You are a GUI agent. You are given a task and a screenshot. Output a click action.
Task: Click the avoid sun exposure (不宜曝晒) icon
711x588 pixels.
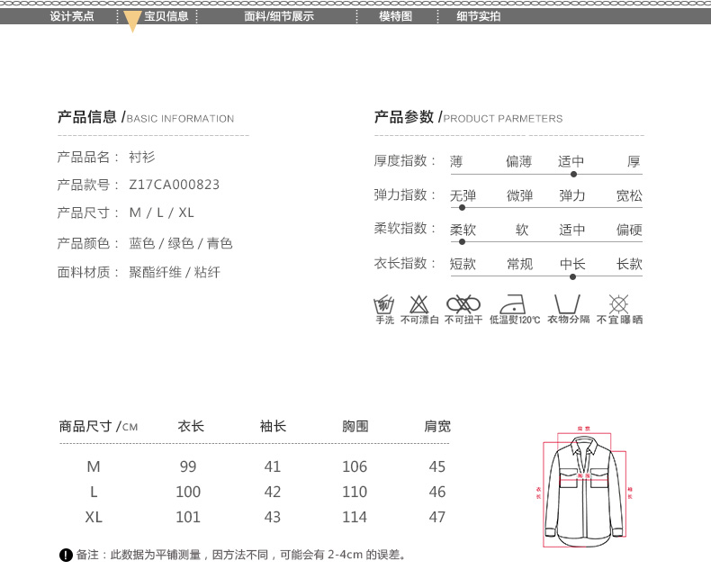click(618, 303)
